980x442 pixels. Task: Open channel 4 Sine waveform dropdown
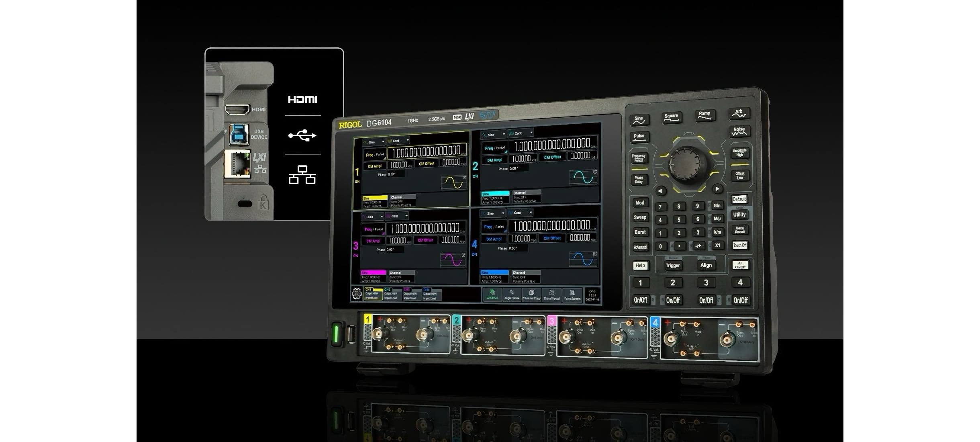click(x=493, y=213)
